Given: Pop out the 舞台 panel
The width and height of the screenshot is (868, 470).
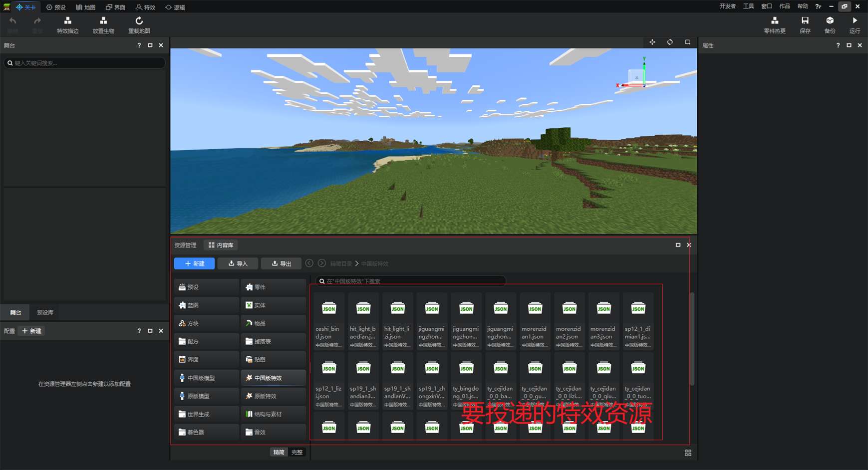Looking at the screenshot, I should click(x=150, y=45).
